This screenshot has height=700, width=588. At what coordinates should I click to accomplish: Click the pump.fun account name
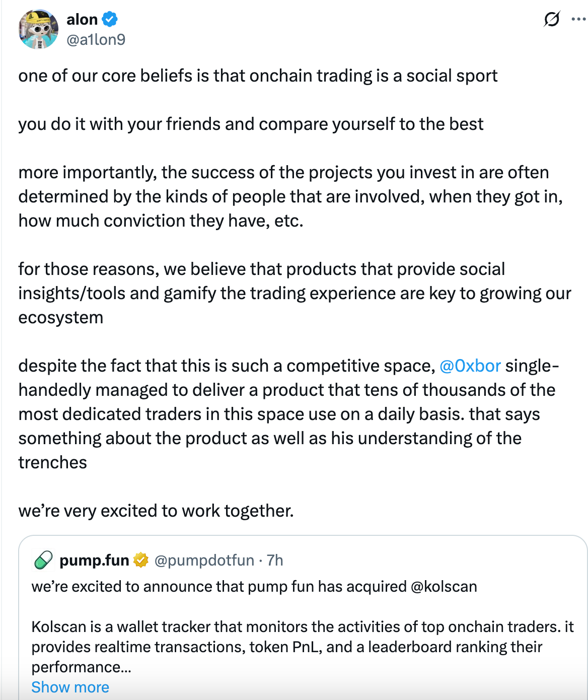click(x=94, y=560)
